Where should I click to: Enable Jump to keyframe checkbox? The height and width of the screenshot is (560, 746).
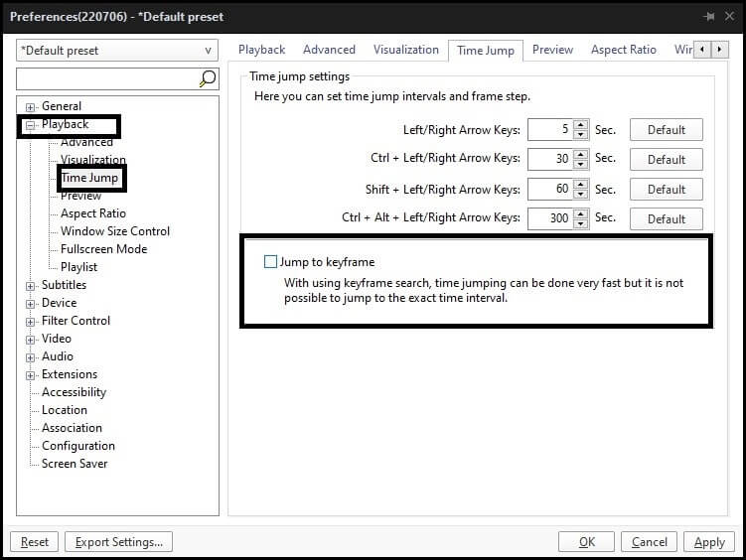270,262
